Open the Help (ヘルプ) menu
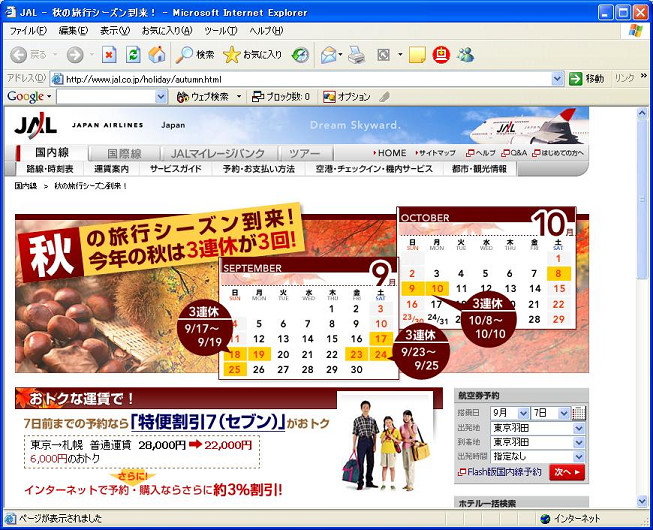The width and height of the screenshot is (653, 530). (266, 30)
